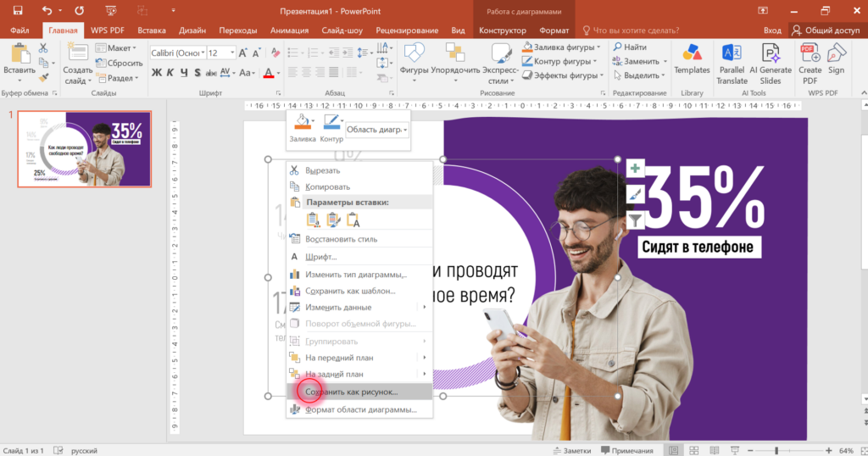Start slideshow from beginning icon in the title bar
Image resolution: width=868 pixels, height=456 pixels.
click(111, 10)
